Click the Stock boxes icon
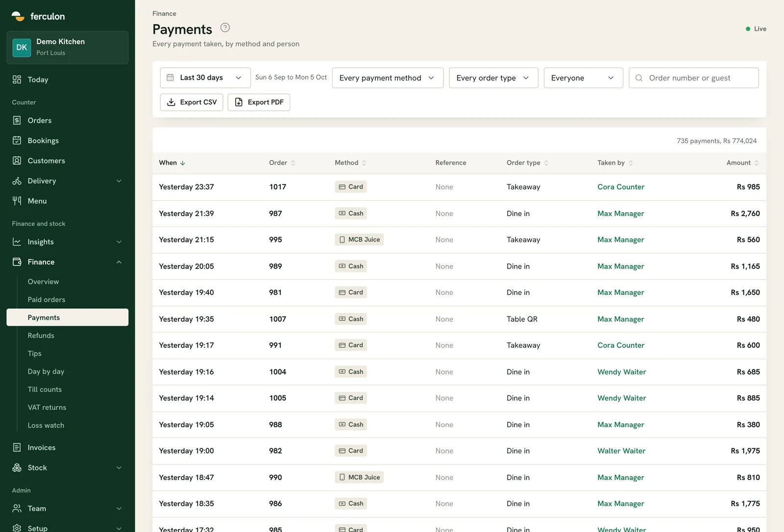Viewport: 784px width, 532px height. pyautogui.click(x=17, y=467)
